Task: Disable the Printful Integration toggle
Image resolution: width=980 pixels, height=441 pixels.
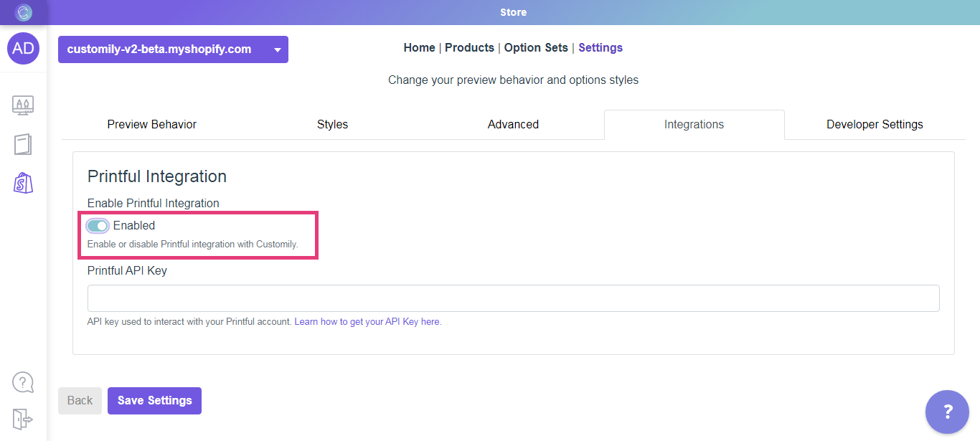Action: (98, 226)
